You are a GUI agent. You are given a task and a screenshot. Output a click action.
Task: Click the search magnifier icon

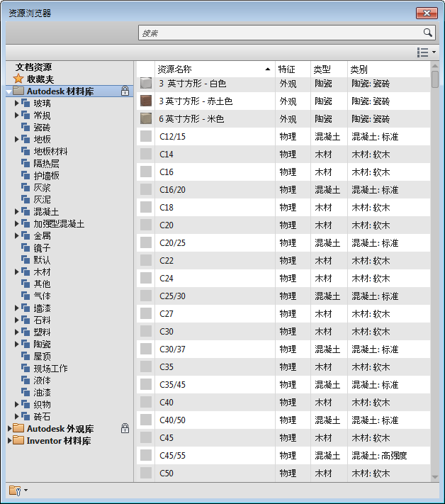(x=427, y=33)
